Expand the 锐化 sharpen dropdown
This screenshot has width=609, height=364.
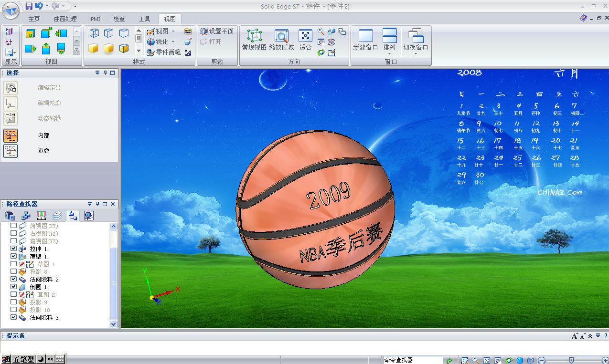tap(173, 42)
